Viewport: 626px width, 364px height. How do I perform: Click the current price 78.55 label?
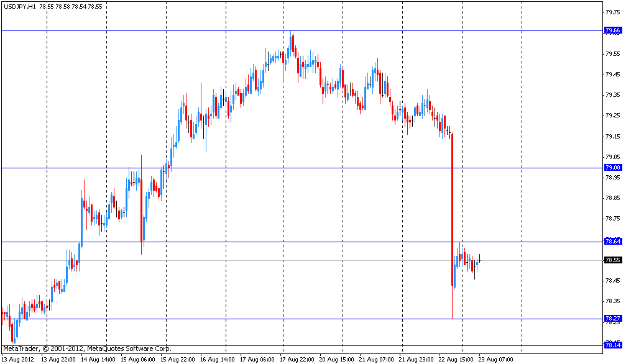tap(612, 260)
